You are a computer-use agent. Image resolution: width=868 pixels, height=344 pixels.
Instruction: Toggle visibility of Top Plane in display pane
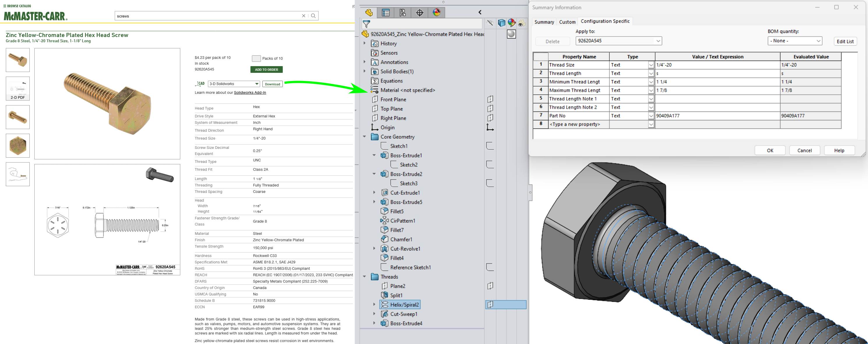[x=490, y=108]
